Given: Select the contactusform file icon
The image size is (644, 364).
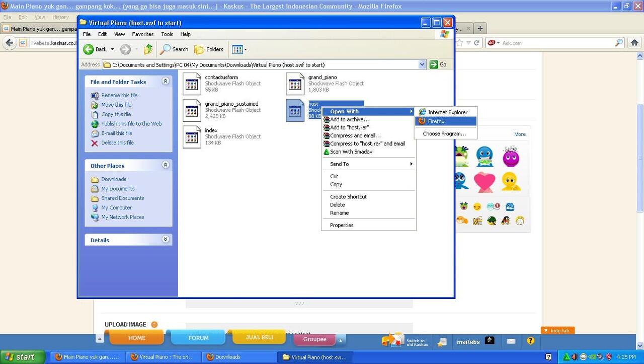Looking at the screenshot, I should click(x=192, y=84).
